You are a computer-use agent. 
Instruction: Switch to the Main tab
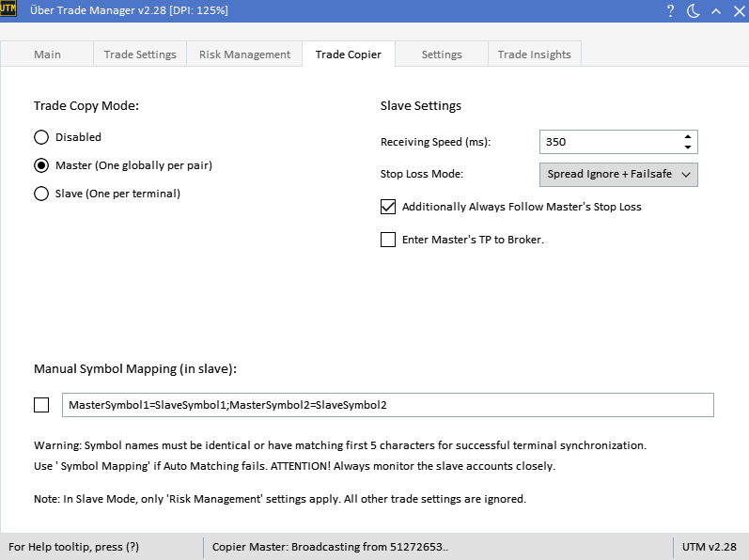pyautogui.click(x=47, y=54)
